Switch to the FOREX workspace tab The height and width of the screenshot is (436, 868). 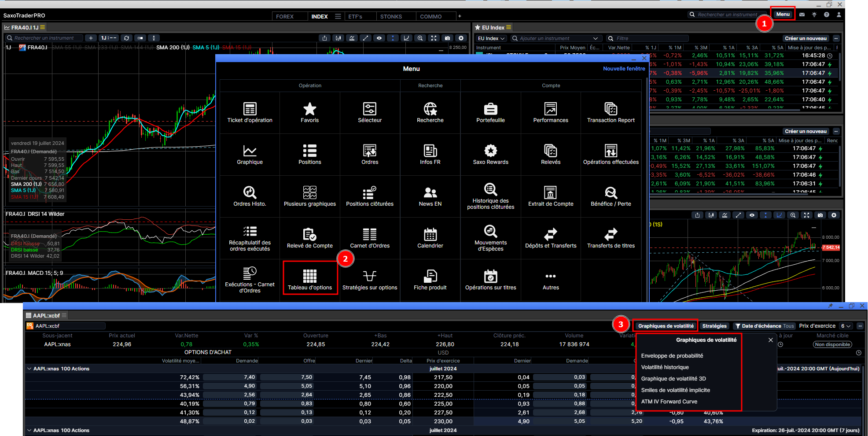pyautogui.click(x=285, y=16)
